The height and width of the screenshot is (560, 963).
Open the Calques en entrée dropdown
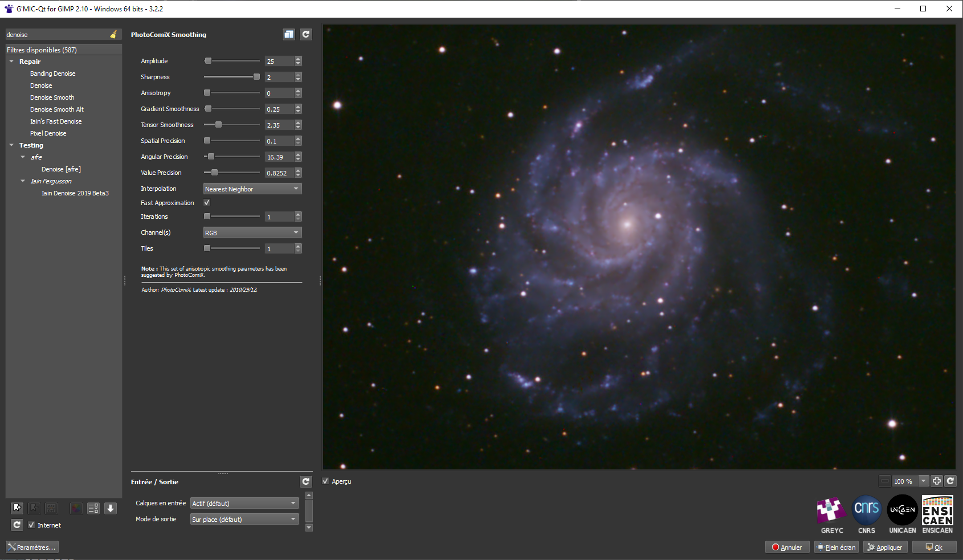tap(244, 503)
